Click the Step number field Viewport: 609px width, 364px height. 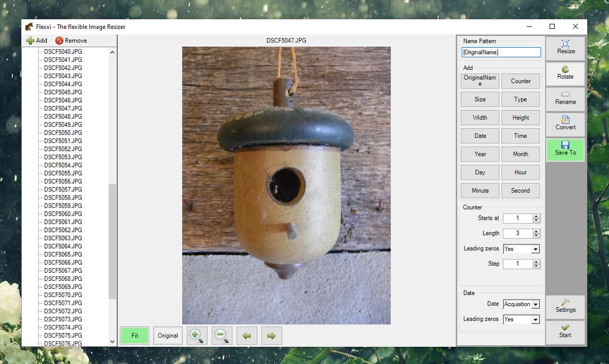(518, 264)
